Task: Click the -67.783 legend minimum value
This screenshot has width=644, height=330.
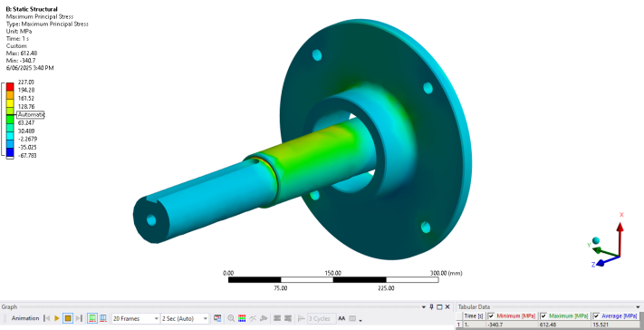Action: coord(27,156)
